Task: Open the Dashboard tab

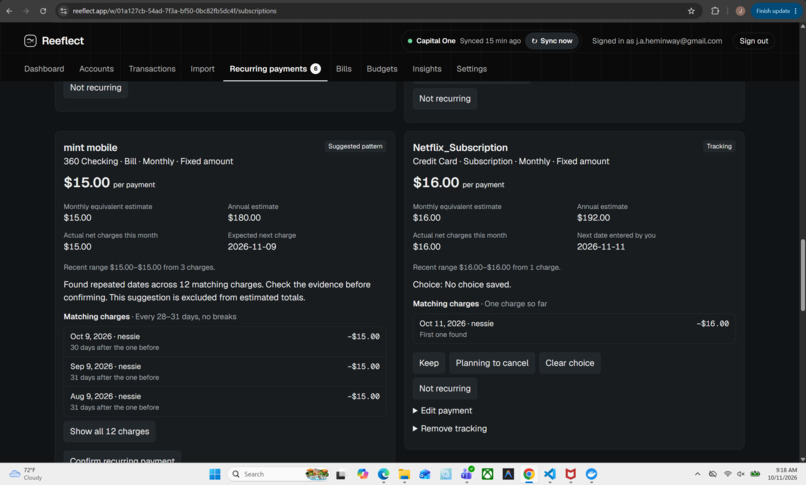Action: [x=44, y=69]
